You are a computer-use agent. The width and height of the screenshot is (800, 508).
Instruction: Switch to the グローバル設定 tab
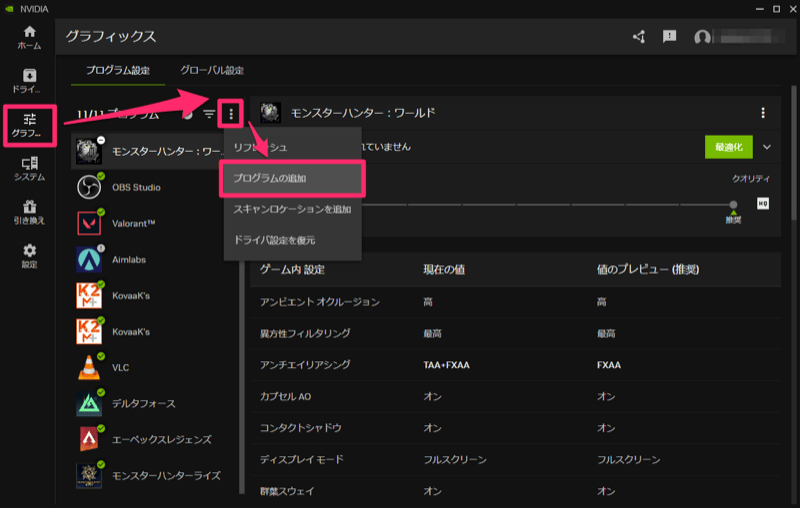click(x=212, y=70)
